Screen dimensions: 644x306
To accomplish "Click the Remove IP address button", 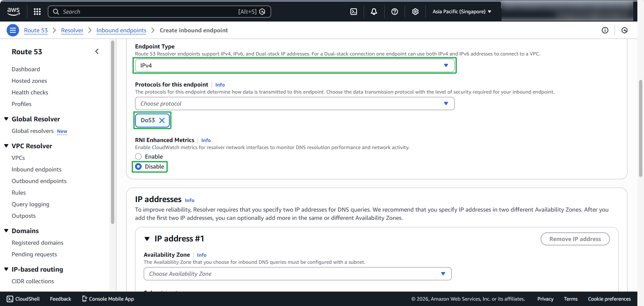I will click(x=575, y=239).
